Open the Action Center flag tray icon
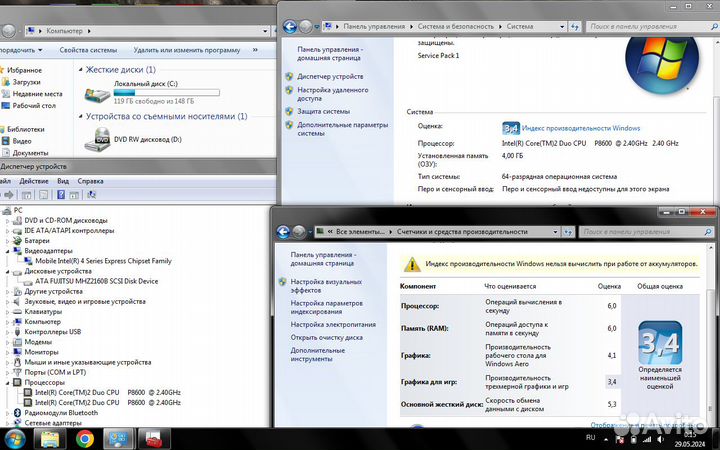This screenshot has width=720, height=450. point(619,439)
